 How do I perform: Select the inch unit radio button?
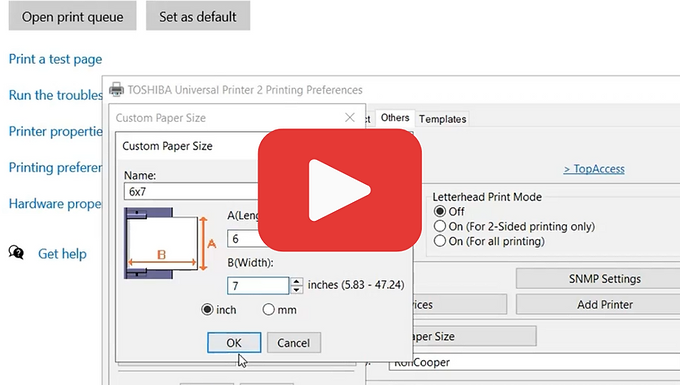207,310
